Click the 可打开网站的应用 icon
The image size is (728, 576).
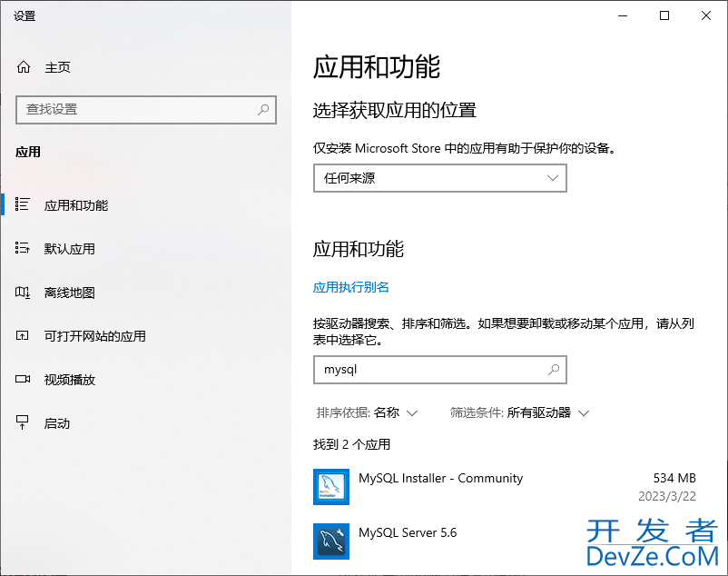[x=23, y=335]
